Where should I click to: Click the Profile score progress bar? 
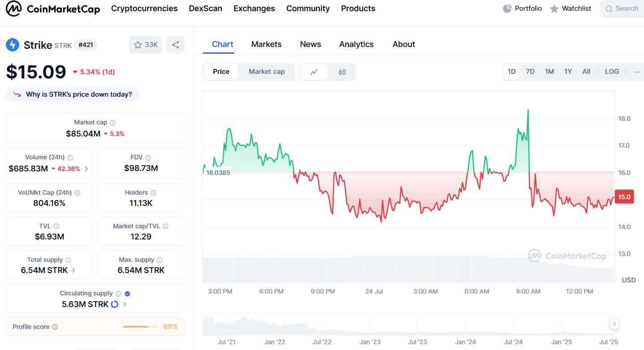click(x=141, y=327)
